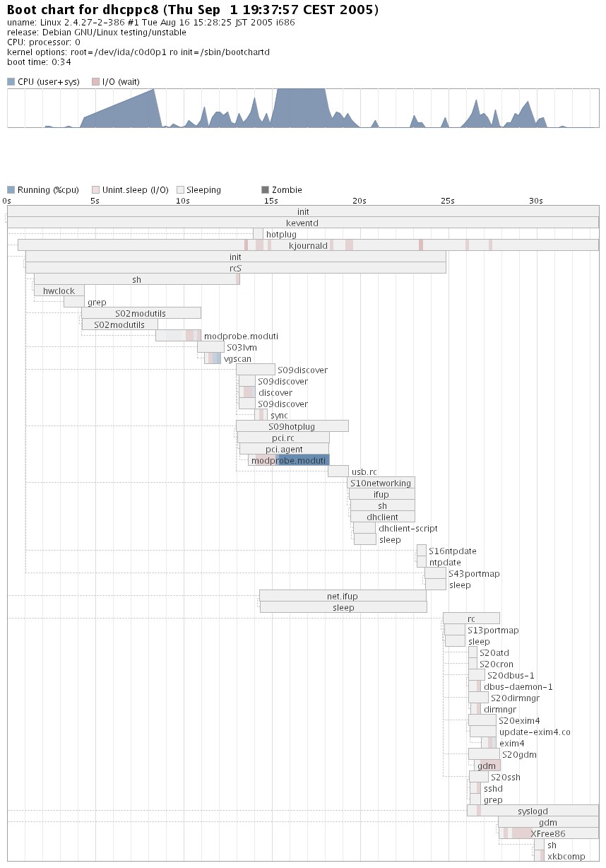
Task: Select the Running (%cpu) legend square
Action: tap(11, 190)
